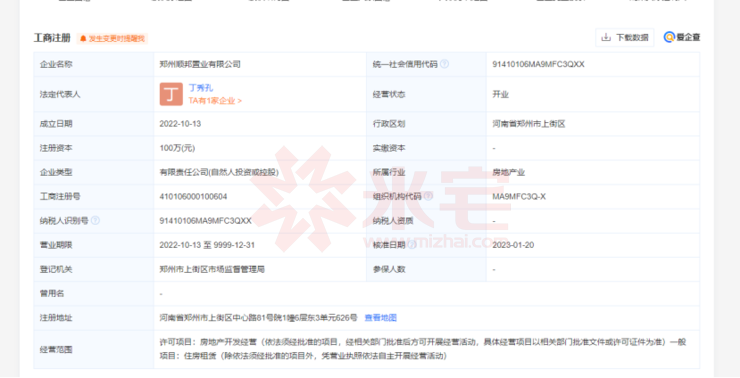Click the 工商注册 section heading
Viewport: 740px width, 378px height.
(52, 38)
